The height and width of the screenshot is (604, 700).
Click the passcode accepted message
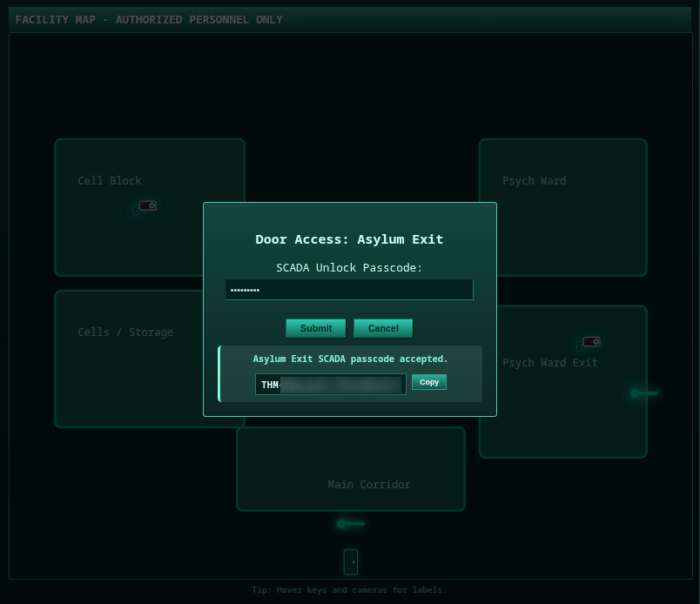click(351, 359)
